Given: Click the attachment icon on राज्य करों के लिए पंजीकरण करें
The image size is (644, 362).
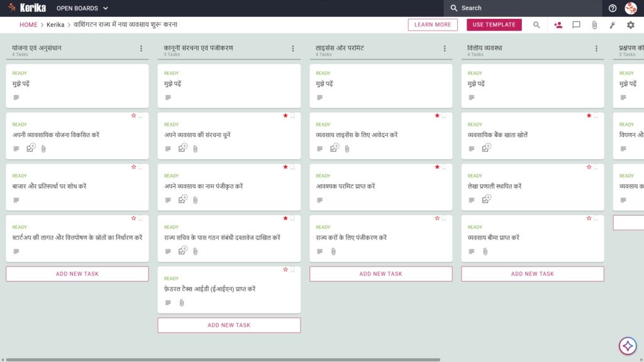Looking at the screenshot, I should pos(333,251).
